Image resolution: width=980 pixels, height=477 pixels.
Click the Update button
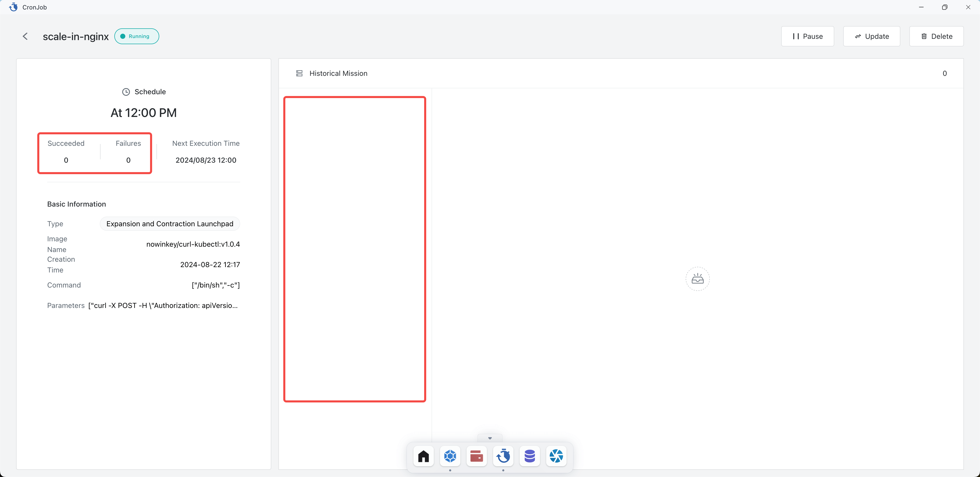871,37
